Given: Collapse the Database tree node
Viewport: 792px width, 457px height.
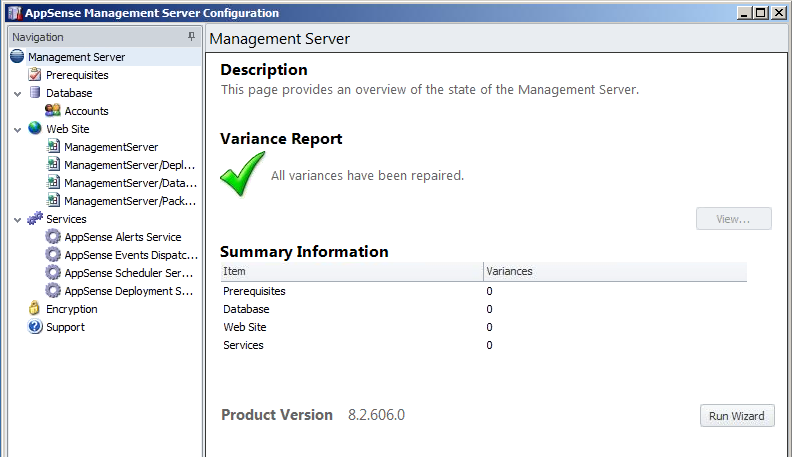Looking at the screenshot, I should point(18,93).
